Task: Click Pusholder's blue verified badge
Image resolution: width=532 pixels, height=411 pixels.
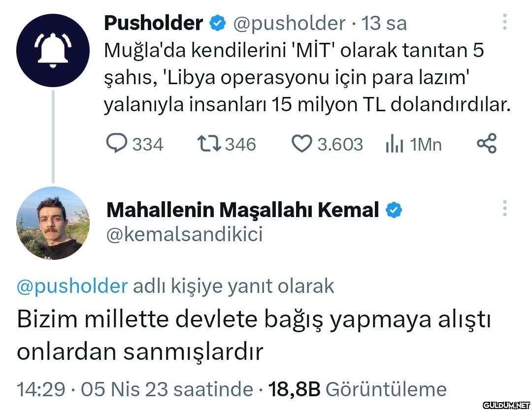Action: pyautogui.click(x=217, y=23)
